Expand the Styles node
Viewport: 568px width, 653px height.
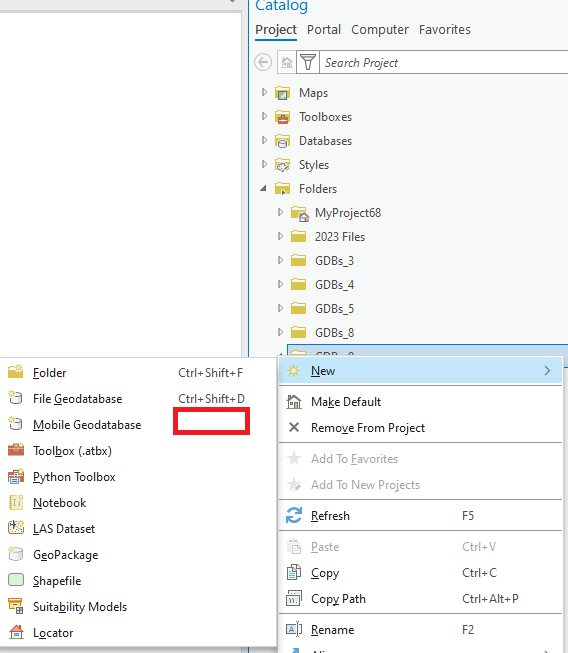(x=264, y=164)
